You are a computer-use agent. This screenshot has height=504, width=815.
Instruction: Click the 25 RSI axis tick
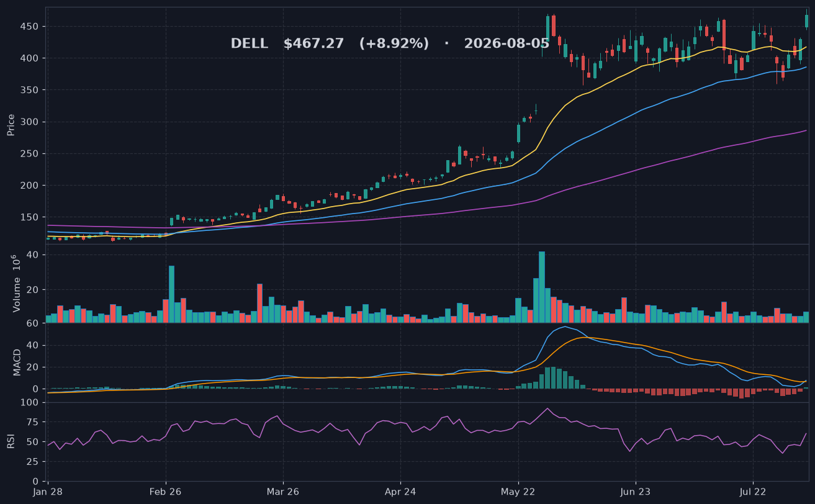pos(34,462)
